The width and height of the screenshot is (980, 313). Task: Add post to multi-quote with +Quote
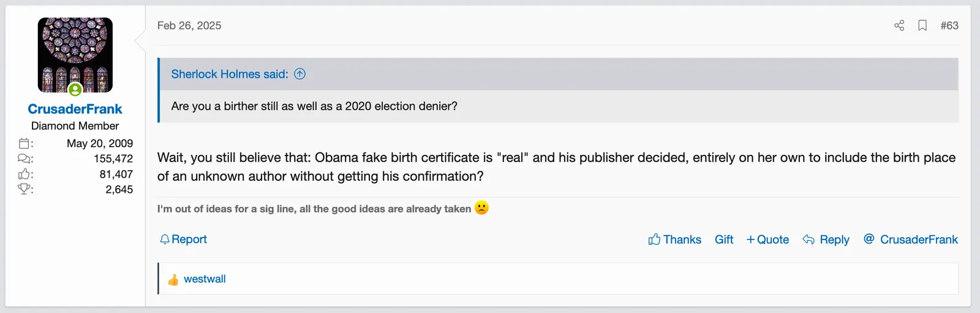click(x=767, y=239)
